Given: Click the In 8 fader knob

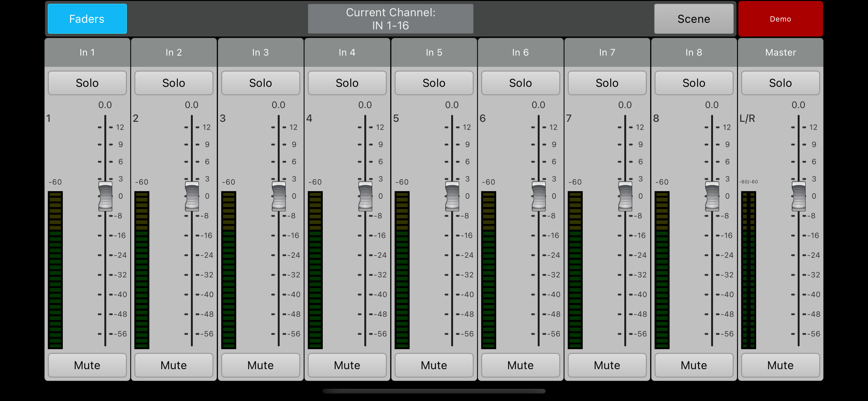Looking at the screenshot, I should point(712,196).
